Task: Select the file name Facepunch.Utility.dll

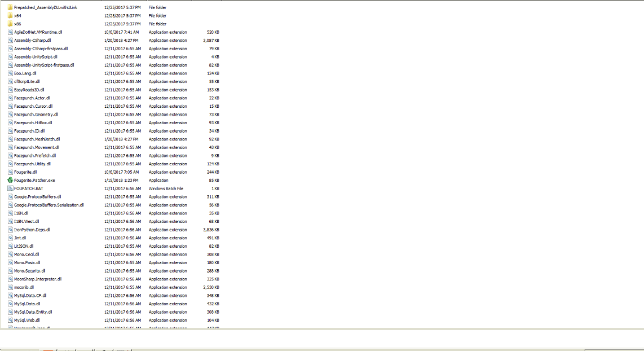Action: tap(33, 164)
